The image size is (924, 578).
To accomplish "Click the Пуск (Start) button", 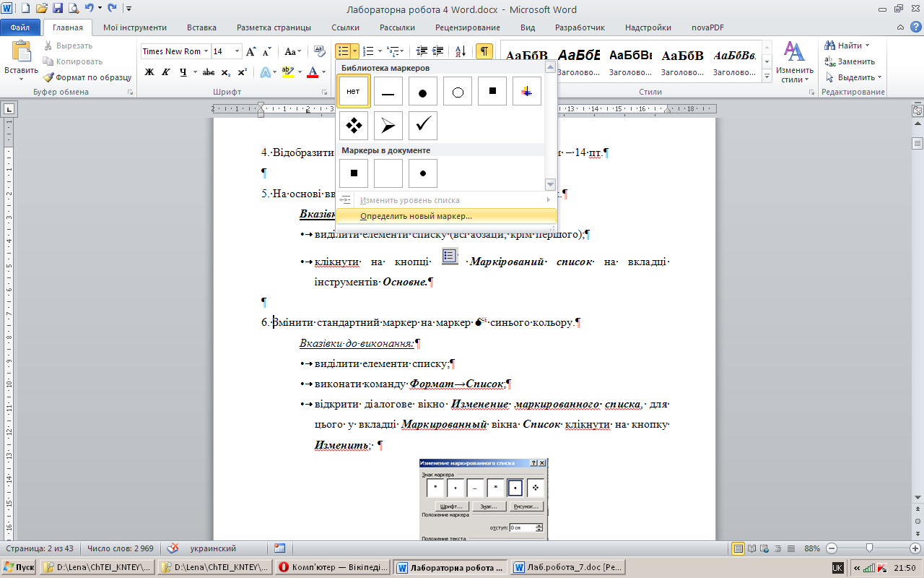I will point(19,567).
